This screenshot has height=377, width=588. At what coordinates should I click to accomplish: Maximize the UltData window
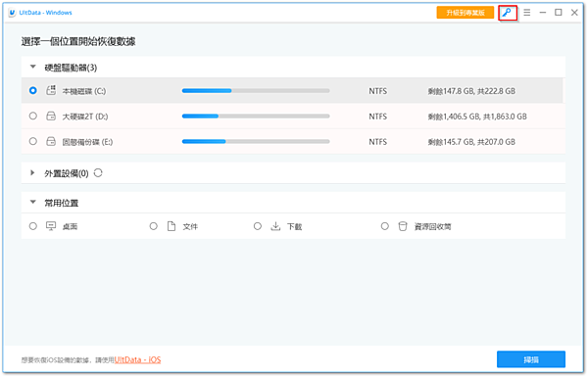tap(559, 13)
